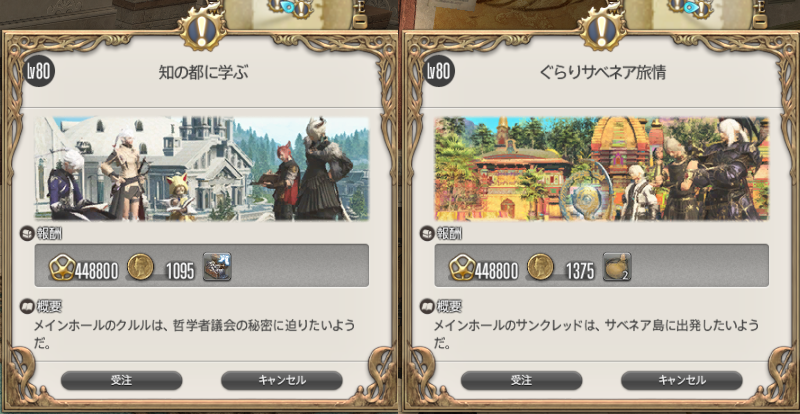Click the 報酬 section icon in left dialog
This screenshot has height=414, width=800.
(27, 234)
